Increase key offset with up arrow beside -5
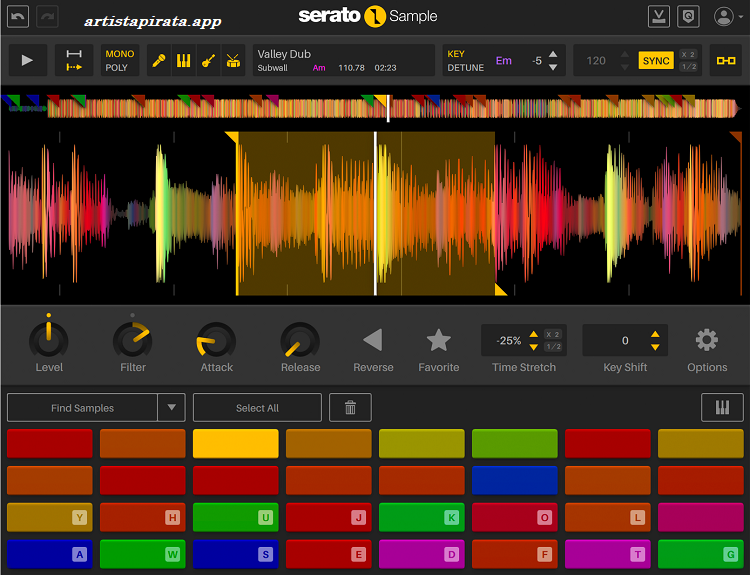Screen dimensions: 750x575 (x=553, y=54)
